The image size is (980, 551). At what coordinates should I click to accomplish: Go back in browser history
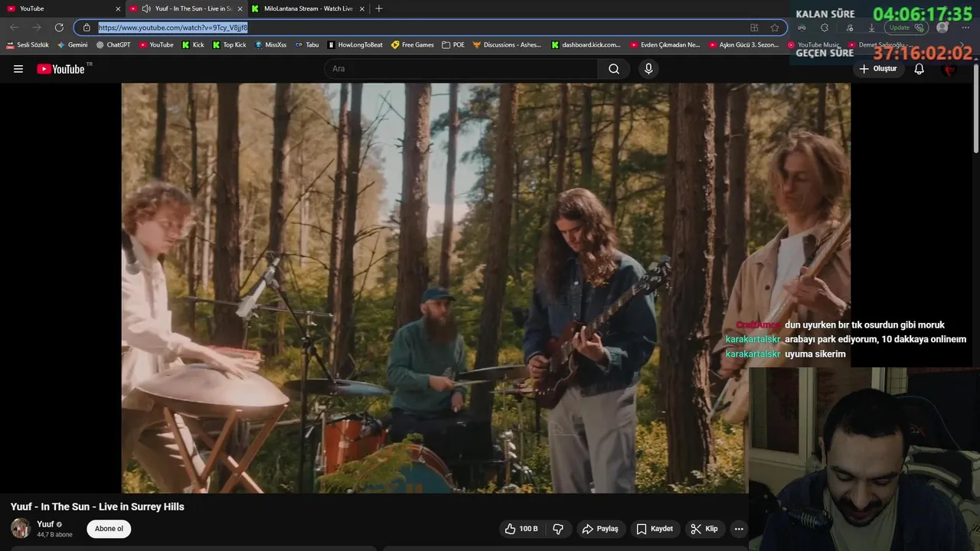tap(15, 28)
